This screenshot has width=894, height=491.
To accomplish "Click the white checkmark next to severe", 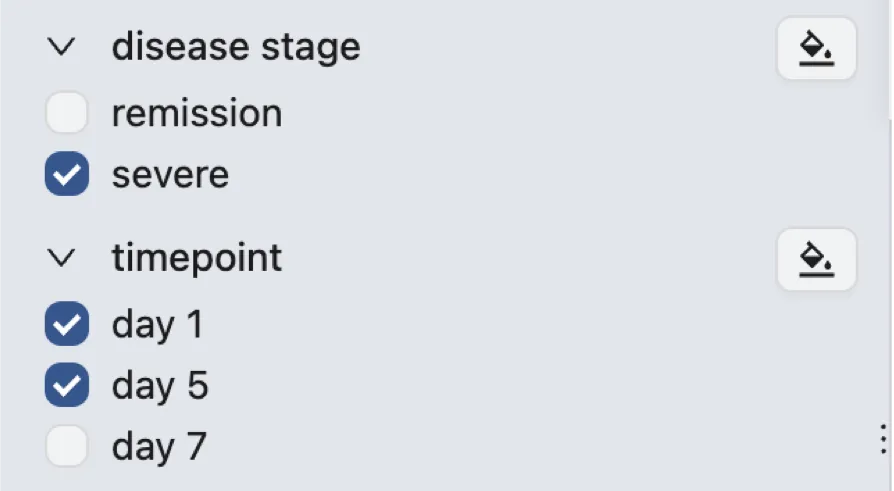I will [67, 175].
